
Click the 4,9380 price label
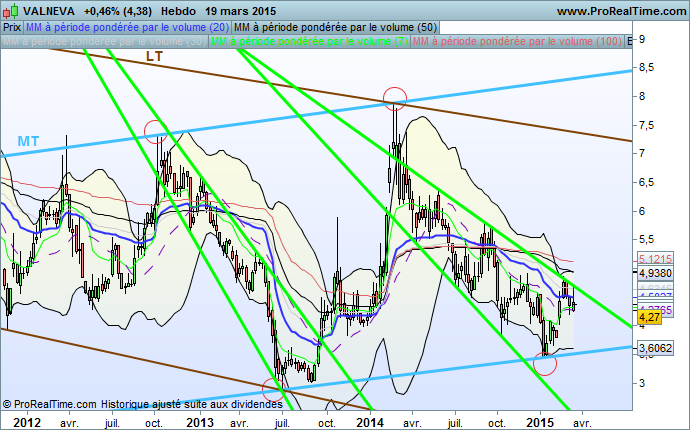(x=656, y=273)
